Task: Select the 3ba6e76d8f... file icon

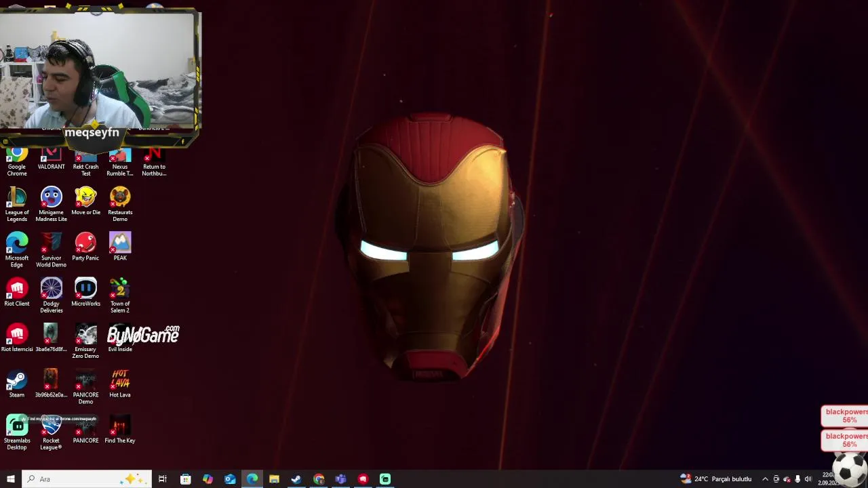Action: (51, 338)
